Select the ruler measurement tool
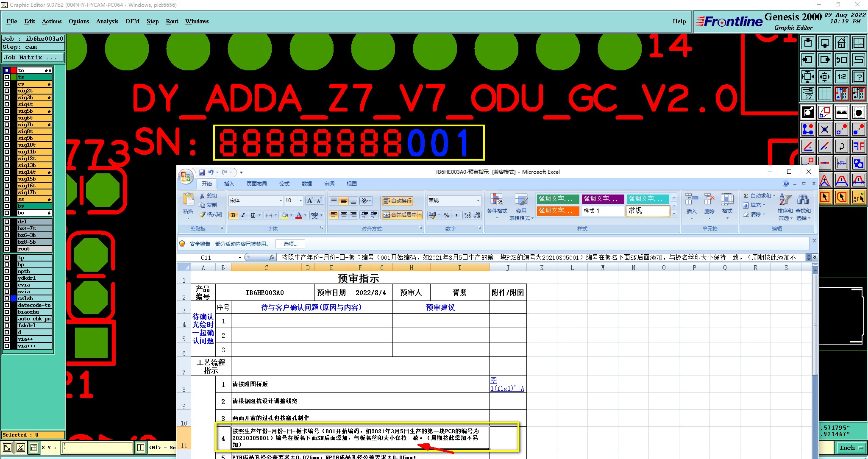868x459 pixels. coord(841,112)
